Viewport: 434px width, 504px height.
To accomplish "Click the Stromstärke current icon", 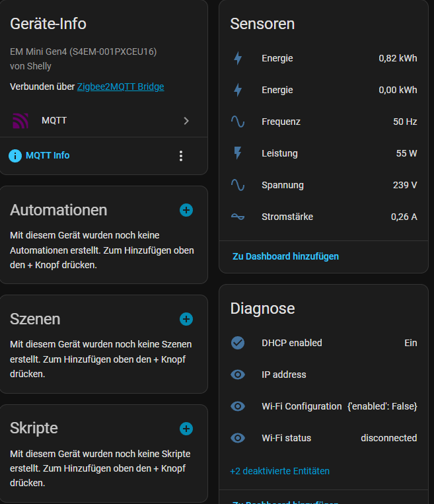I will [238, 217].
